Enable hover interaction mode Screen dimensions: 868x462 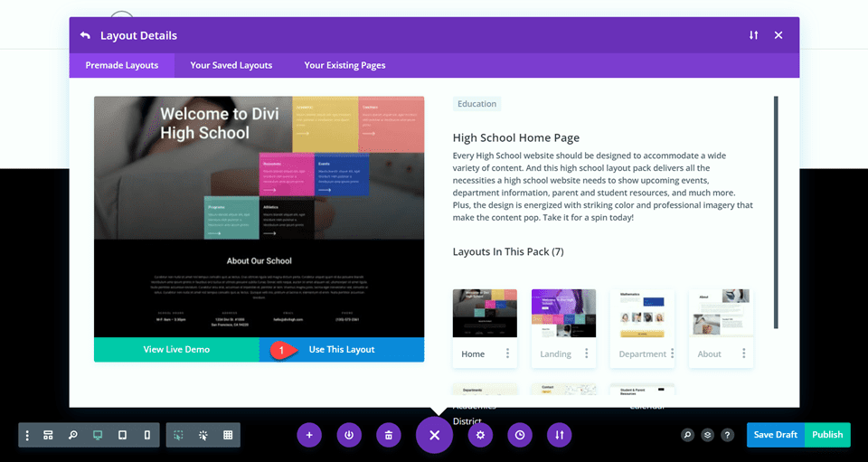click(x=178, y=436)
